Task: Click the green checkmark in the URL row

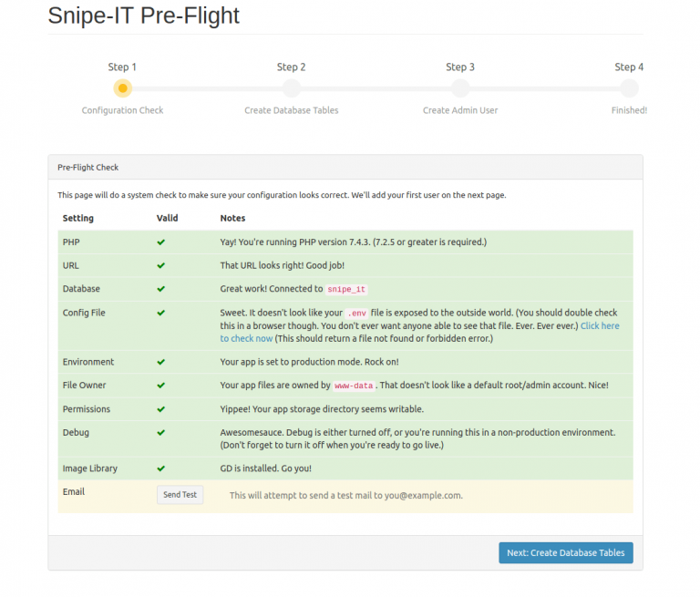Action: (161, 265)
